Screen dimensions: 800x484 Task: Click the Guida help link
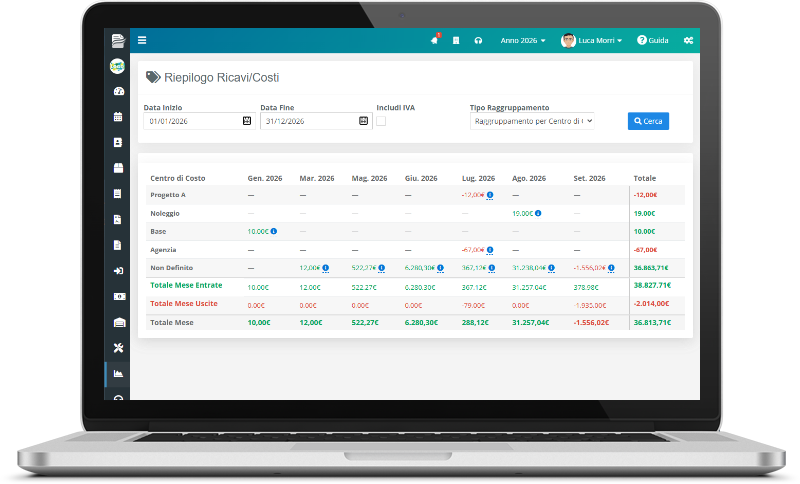click(x=653, y=40)
